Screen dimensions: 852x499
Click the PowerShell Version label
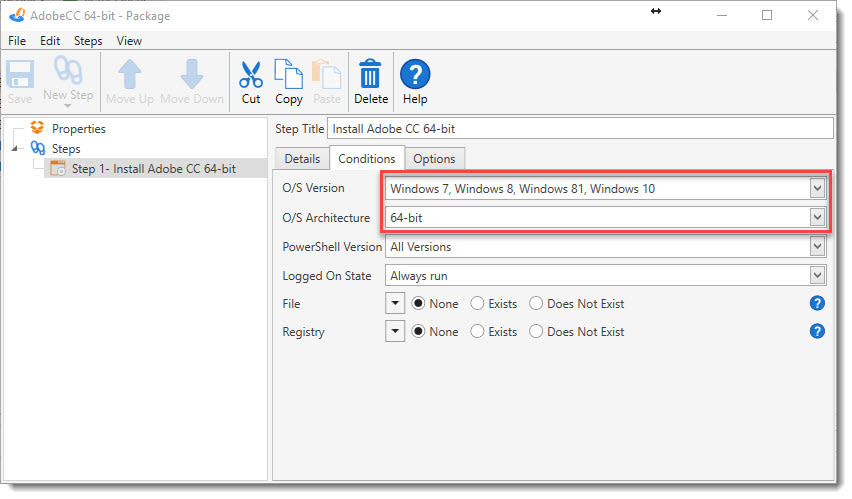332,247
